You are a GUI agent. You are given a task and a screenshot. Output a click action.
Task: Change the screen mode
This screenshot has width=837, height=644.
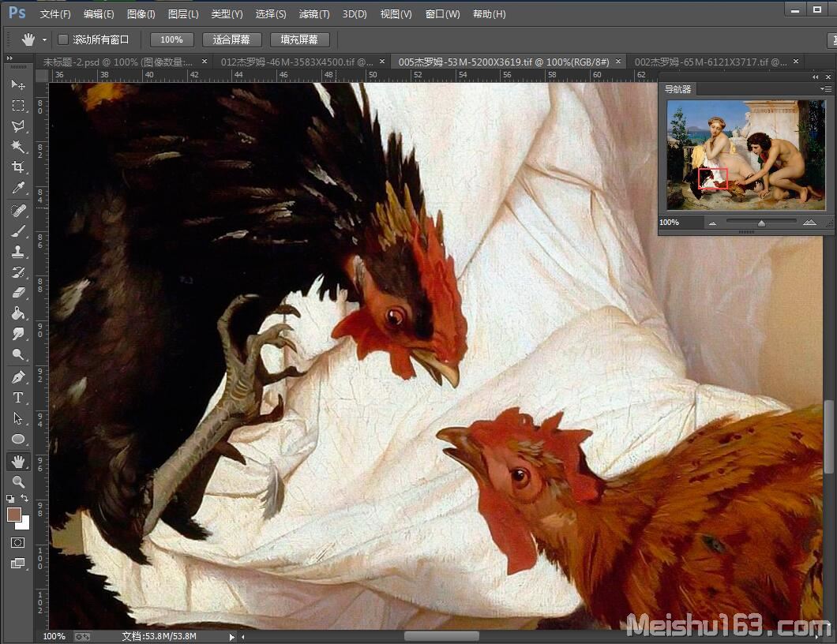pyautogui.click(x=17, y=563)
